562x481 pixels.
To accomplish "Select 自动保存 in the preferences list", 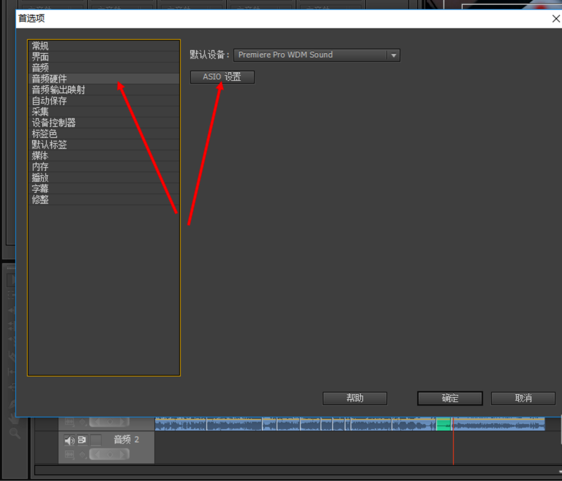I will click(104, 101).
